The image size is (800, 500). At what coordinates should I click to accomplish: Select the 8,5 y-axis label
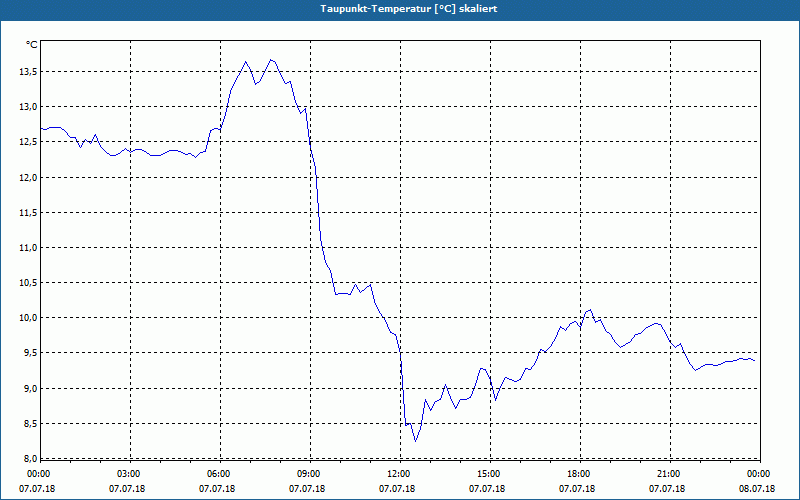[30, 424]
